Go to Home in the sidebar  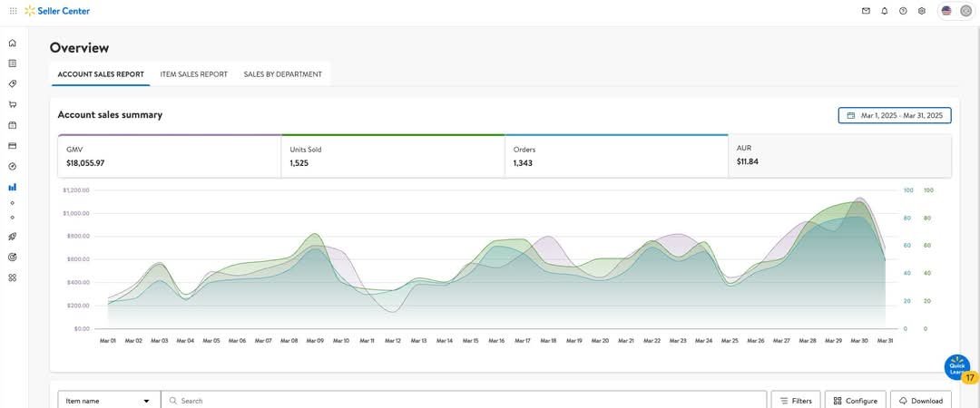13,44
